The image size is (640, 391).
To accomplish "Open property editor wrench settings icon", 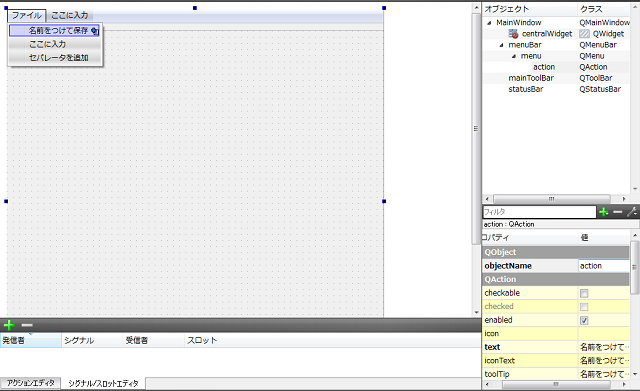I will [632, 212].
